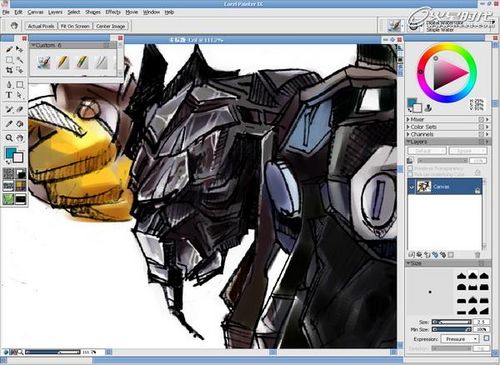Open the Pattern selector in toolbox

pyautogui.click(x=8, y=186)
